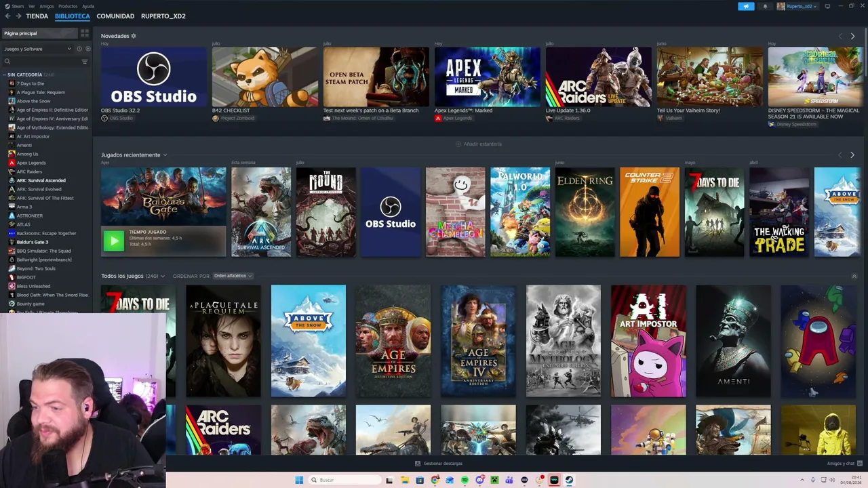Image resolution: width=868 pixels, height=488 pixels.
Task: Go back with the navigation back arrow
Action: (x=7, y=16)
